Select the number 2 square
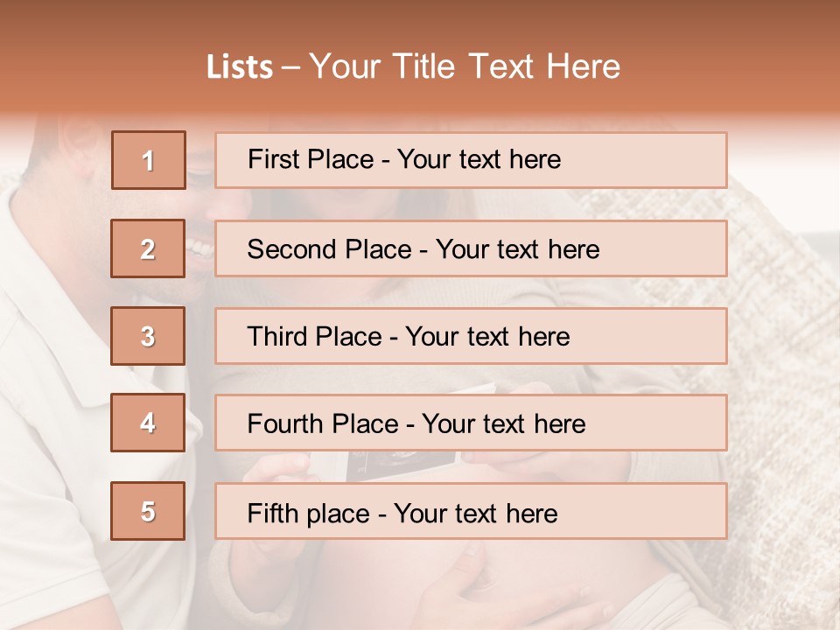 (148, 249)
